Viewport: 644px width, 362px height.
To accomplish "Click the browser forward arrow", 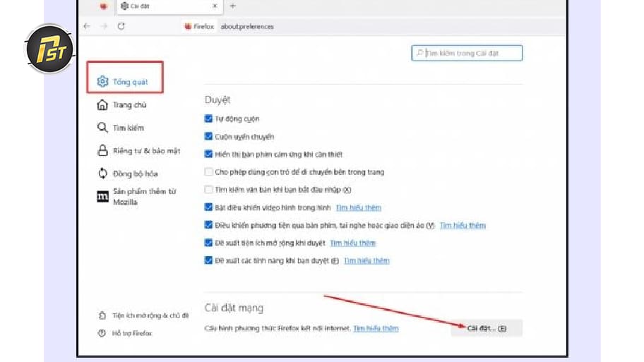I will [x=104, y=26].
